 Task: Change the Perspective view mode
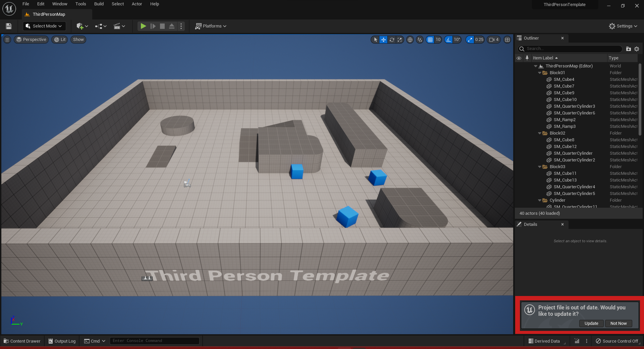coord(31,40)
